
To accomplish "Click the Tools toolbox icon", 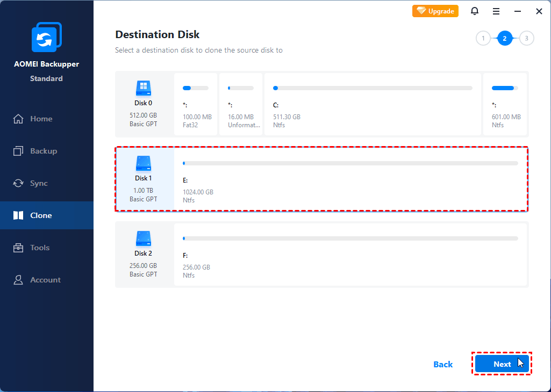I will point(19,248).
